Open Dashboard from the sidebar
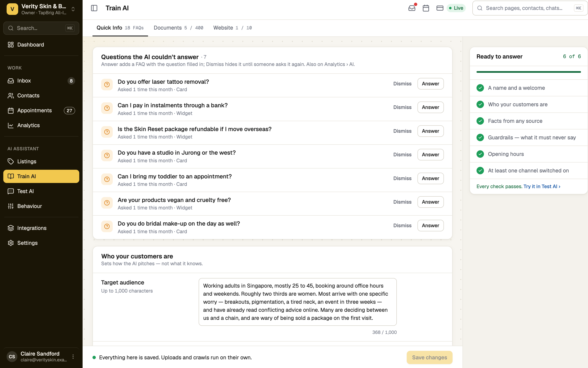This screenshot has height=368, width=588. (x=41, y=44)
